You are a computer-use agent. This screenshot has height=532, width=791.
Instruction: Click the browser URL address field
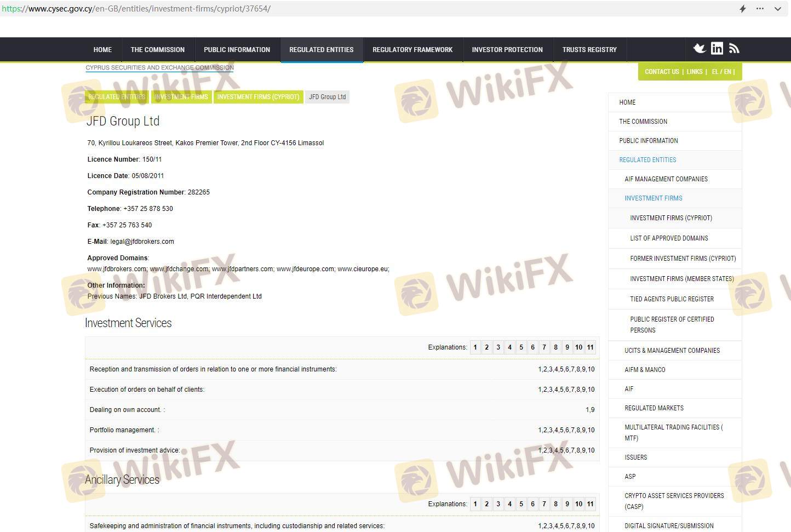point(383,9)
